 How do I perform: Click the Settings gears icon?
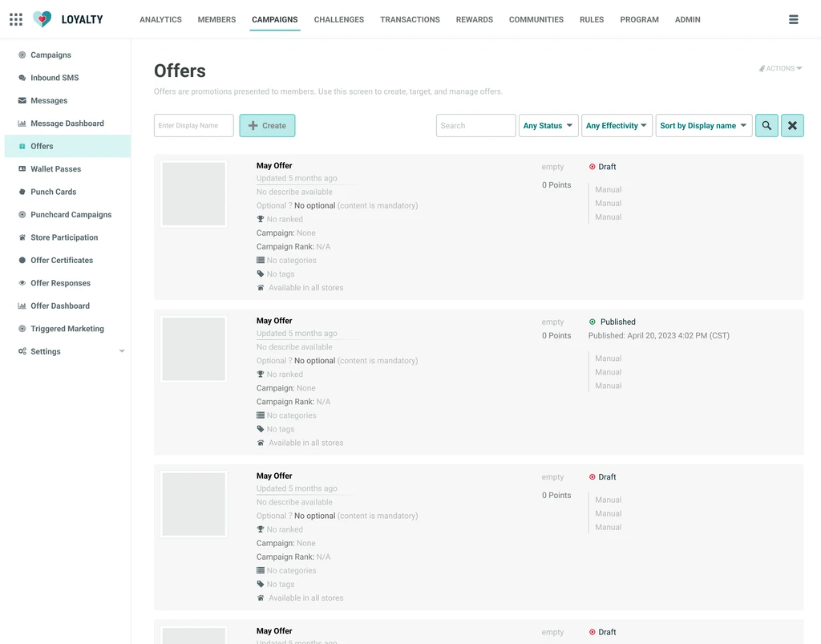(x=22, y=351)
